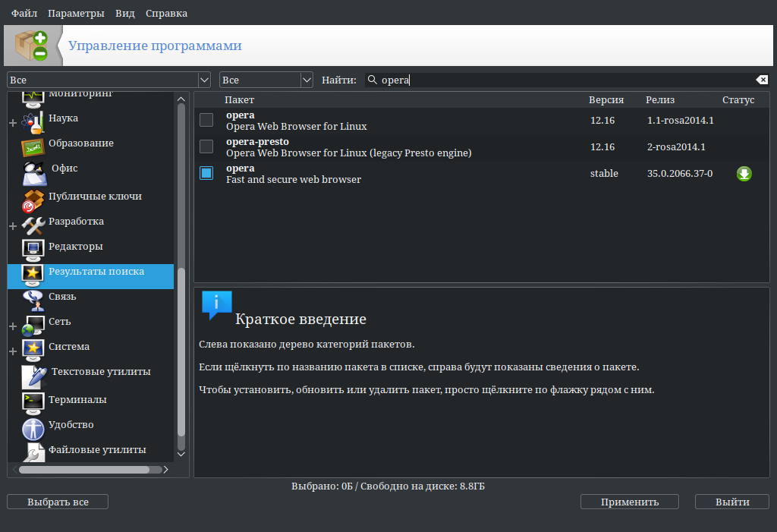Click the software management package icon in the header
This screenshot has width=777, height=532.
click(32, 46)
